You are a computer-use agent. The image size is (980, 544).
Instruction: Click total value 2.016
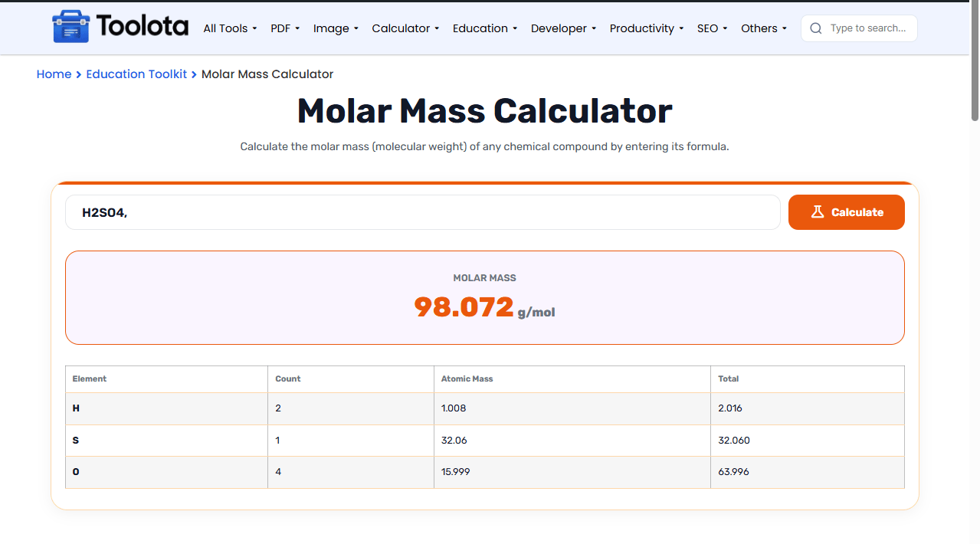pyautogui.click(x=730, y=408)
